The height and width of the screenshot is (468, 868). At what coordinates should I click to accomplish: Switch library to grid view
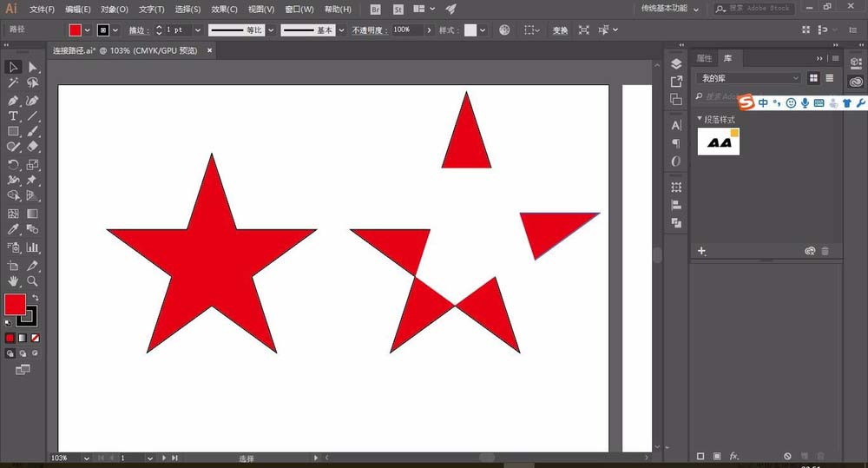pos(814,78)
